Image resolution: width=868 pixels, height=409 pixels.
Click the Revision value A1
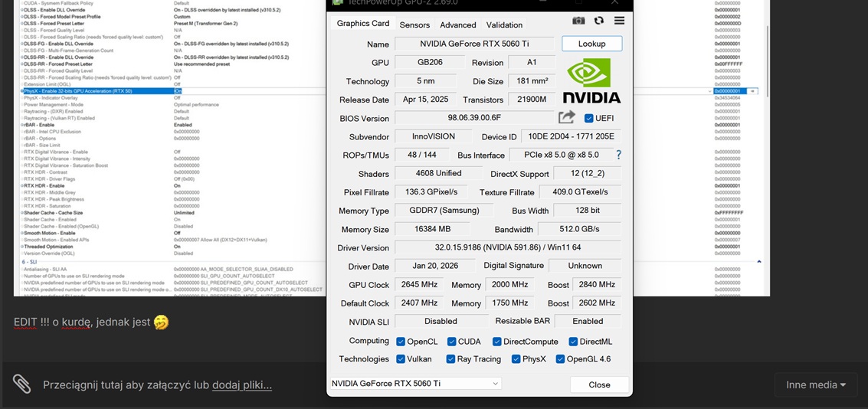click(532, 62)
